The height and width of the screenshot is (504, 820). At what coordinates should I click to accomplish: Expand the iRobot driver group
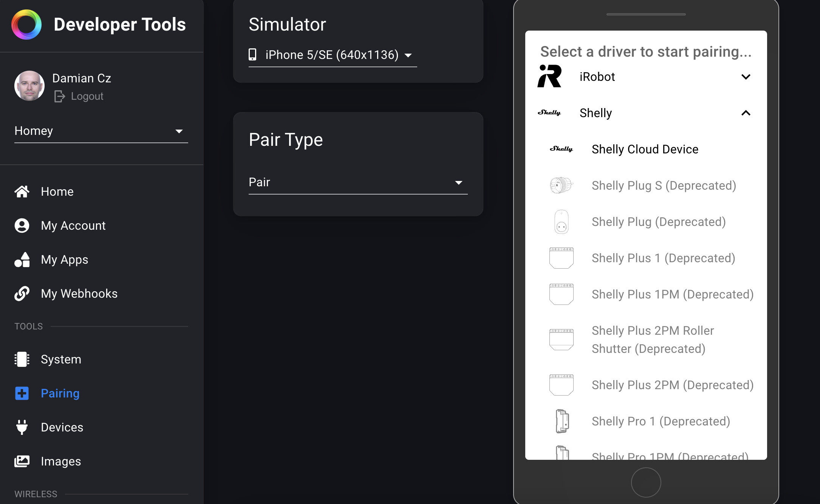(x=745, y=77)
